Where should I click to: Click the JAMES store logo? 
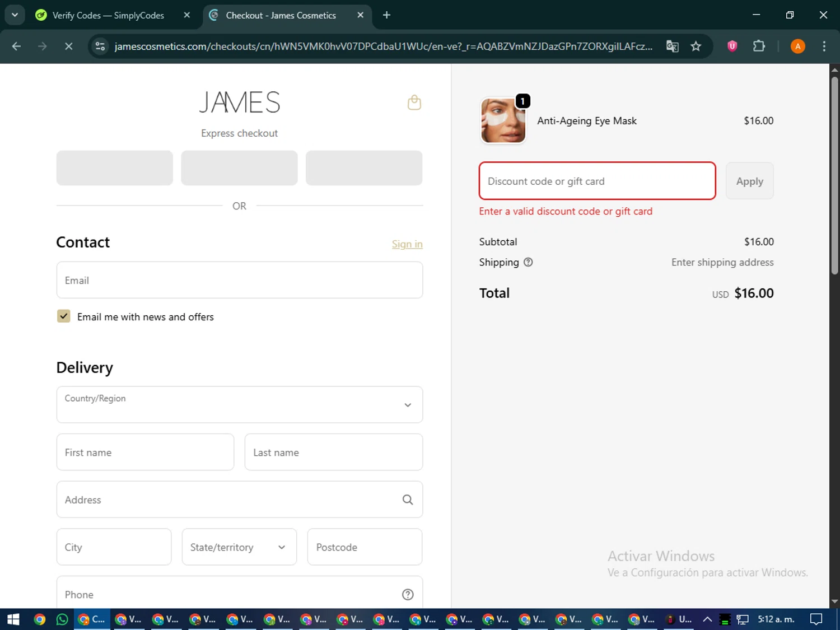(x=240, y=102)
